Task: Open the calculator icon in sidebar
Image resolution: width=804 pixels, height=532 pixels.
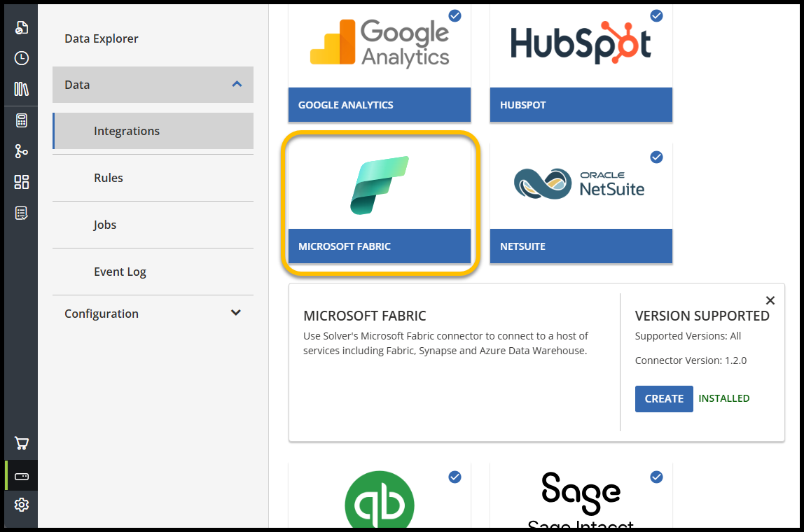Action: pyautogui.click(x=22, y=120)
